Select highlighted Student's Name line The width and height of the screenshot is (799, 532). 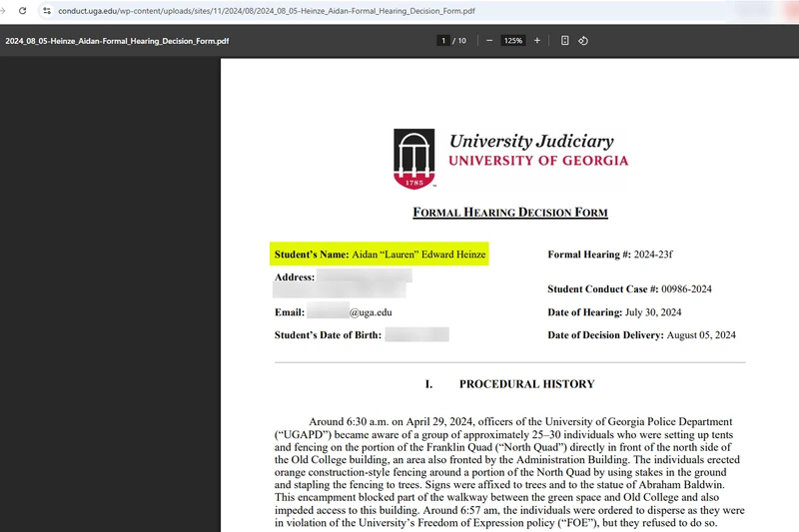click(380, 255)
